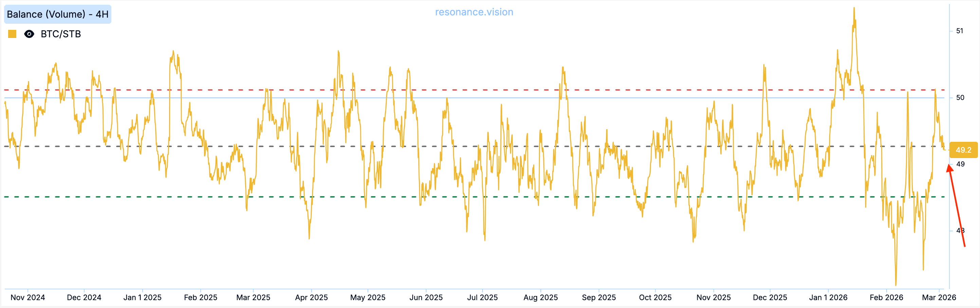Viewport: 980px width, 308px height.
Task: Select the Dec 2024 axis label
Action: 84,297
